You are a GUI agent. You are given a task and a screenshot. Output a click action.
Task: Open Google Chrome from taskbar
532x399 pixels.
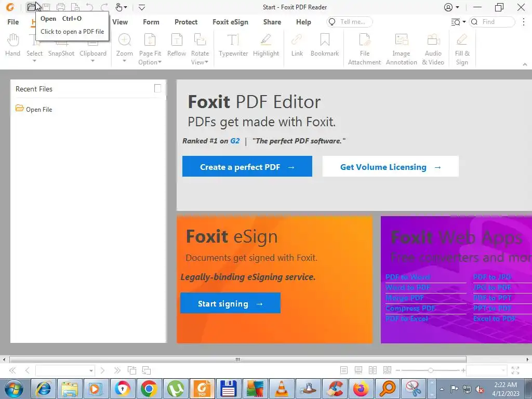tap(149, 389)
